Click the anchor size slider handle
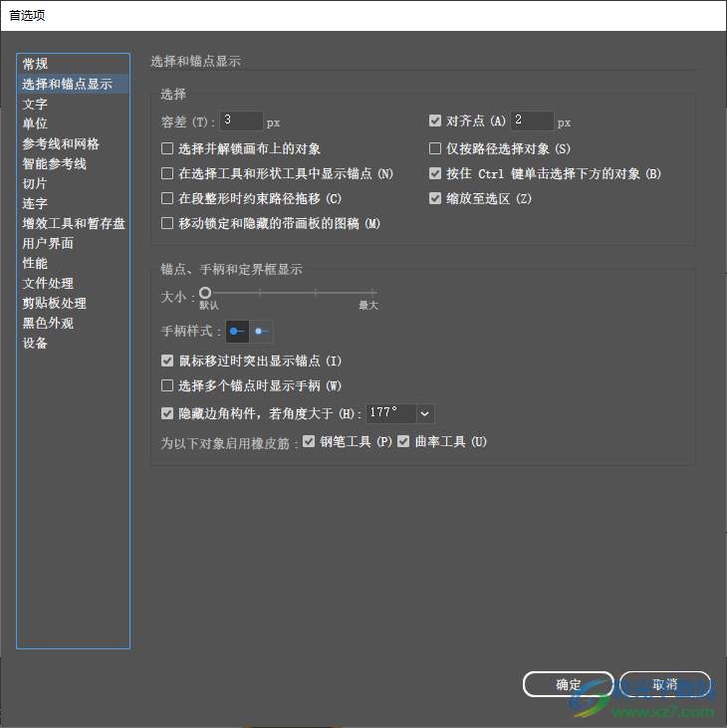The image size is (727, 728). (x=205, y=293)
